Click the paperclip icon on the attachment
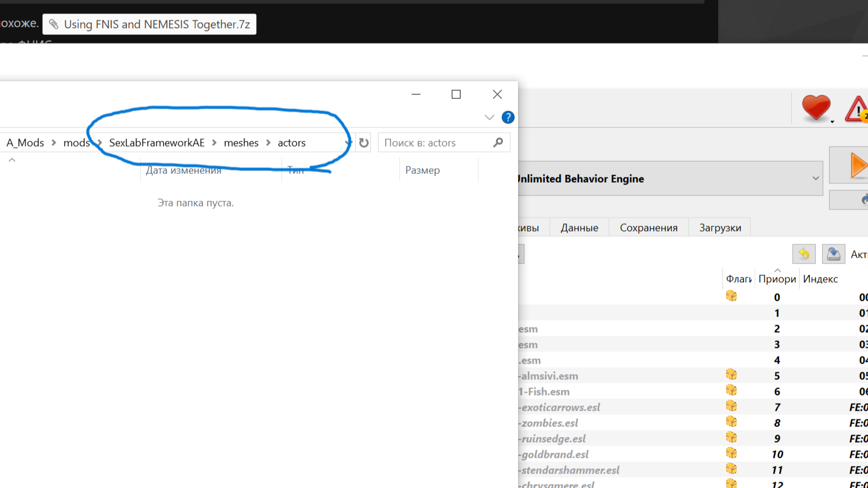868x488 pixels. (x=53, y=24)
